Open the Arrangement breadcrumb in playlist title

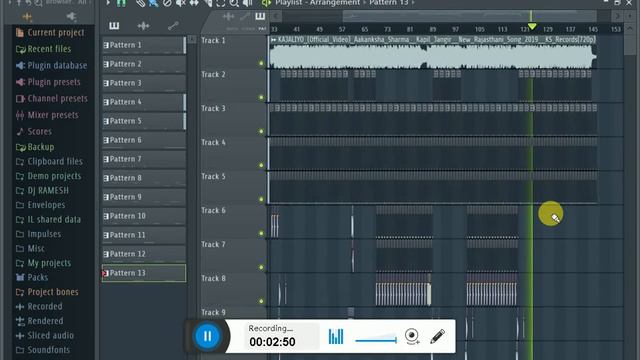pyautogui.click(x=334, y=3)
